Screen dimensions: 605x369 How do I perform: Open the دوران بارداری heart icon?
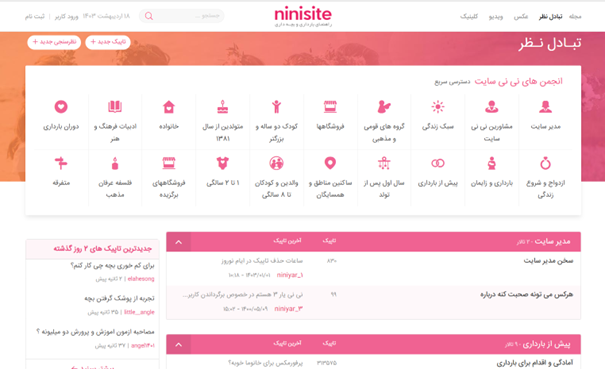61,107
